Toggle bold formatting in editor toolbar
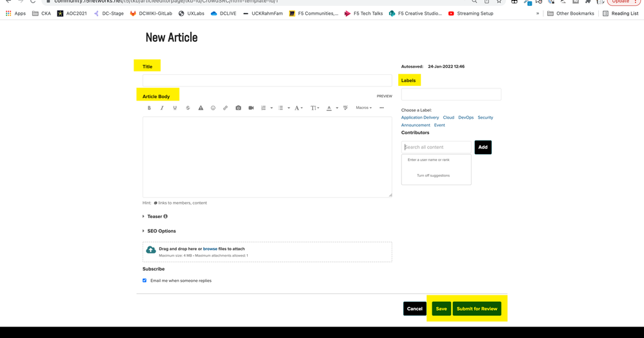This screenshot has width=644, height=338. tap(149, 108)
